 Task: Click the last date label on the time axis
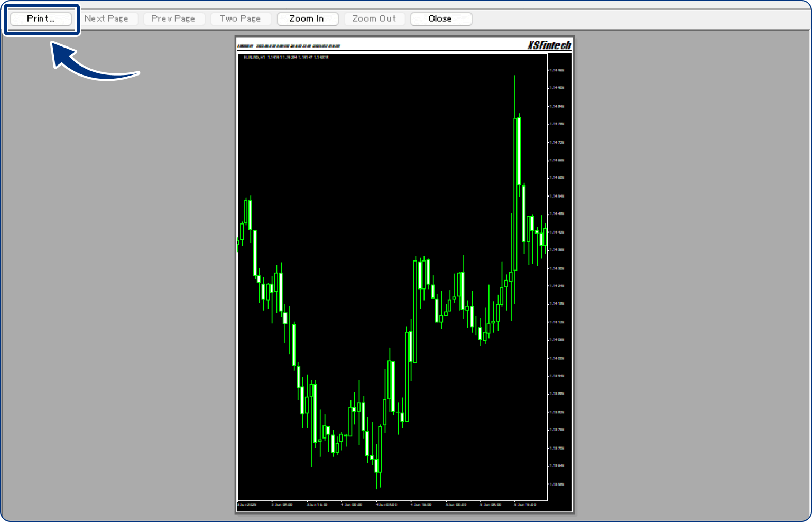(x=526, y=505)
